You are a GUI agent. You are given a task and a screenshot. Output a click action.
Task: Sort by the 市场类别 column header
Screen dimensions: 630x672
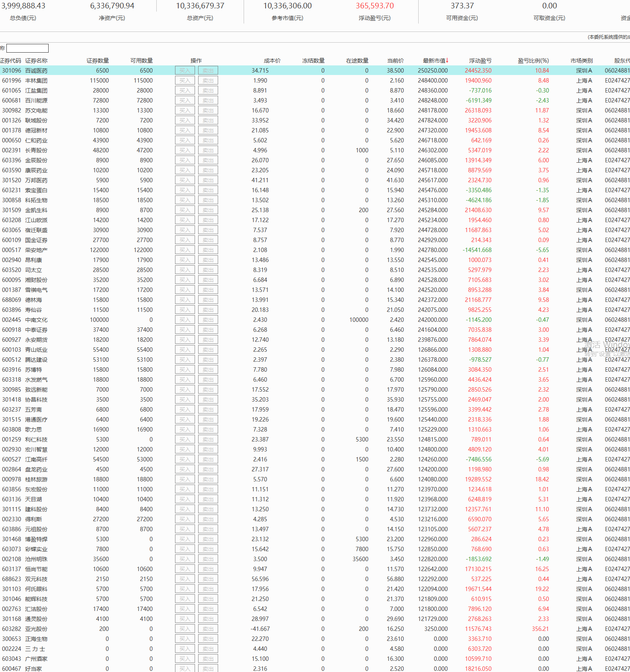(x=582, y=61)
